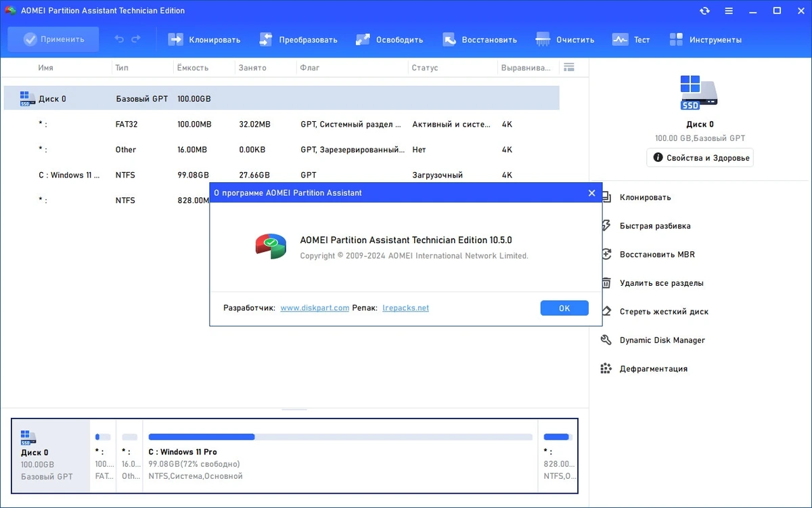The width and height of the screenshot is (812, 508).
Task: Click Быстрая разбивка in side panel
Action: point(655,226)
